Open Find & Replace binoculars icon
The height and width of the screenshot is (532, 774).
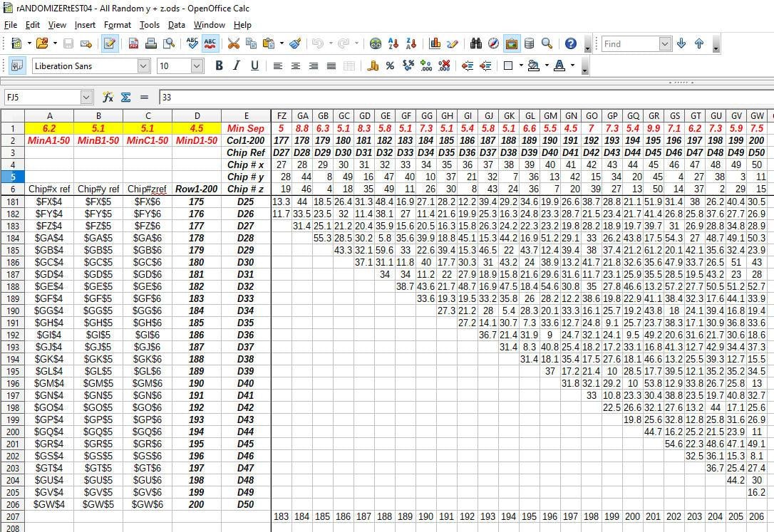coord(476,44)
